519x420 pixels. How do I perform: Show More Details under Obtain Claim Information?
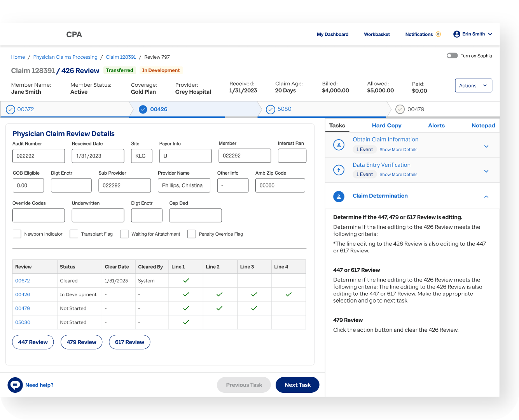(398, 150)
